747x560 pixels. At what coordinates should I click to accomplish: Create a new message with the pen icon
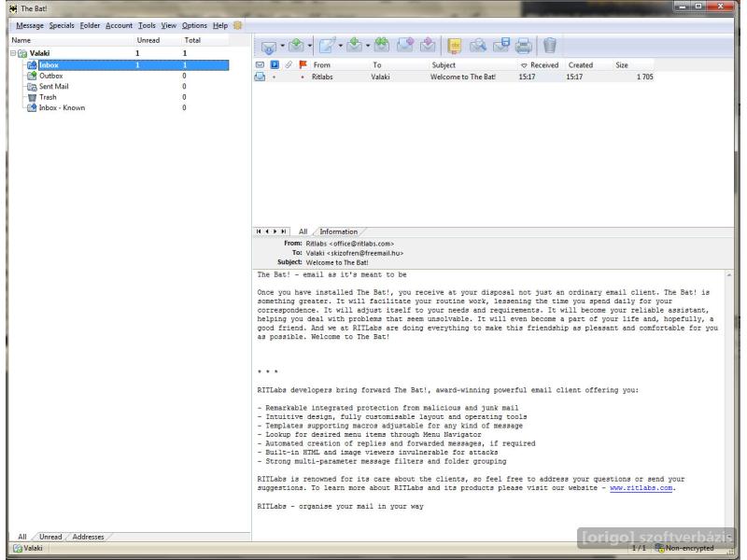point(328,45)
